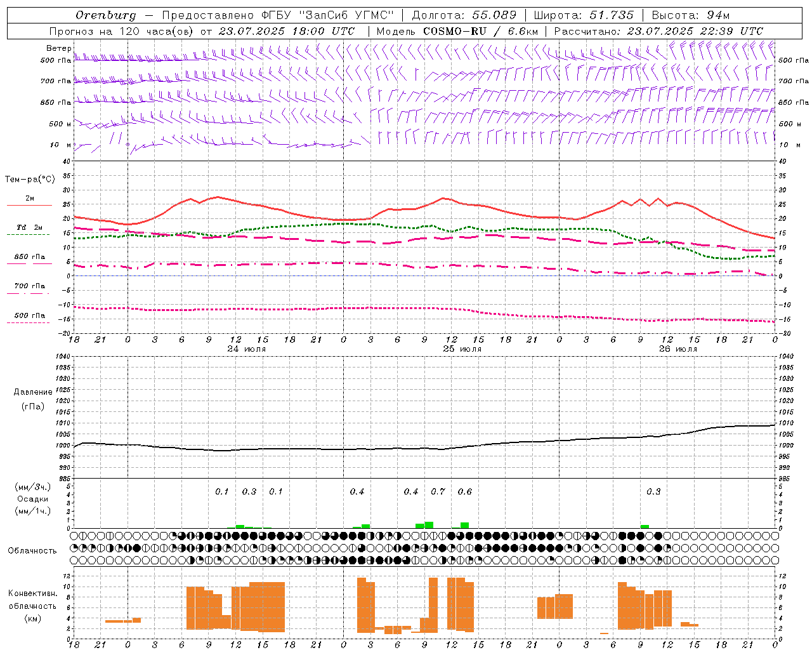Viewport: 812px width, 650px height.
Task: Click the '0.7' precipitation amount value
Action: pyautogui.click(x=438, y=492)
